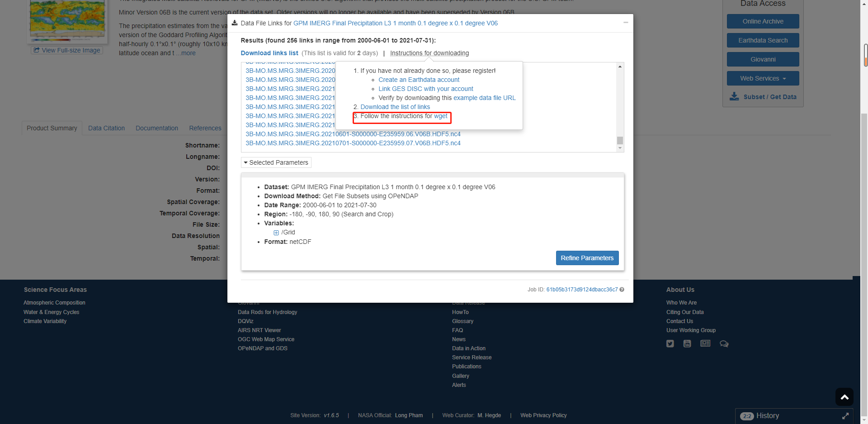Expand the History panel arrows icon
Viewport: 868px width, 424px height.
[x=845, y=416]
